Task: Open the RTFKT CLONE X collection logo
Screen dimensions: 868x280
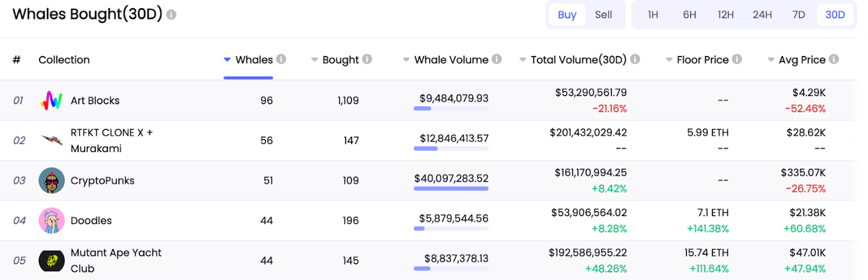Action: point(51,140)
